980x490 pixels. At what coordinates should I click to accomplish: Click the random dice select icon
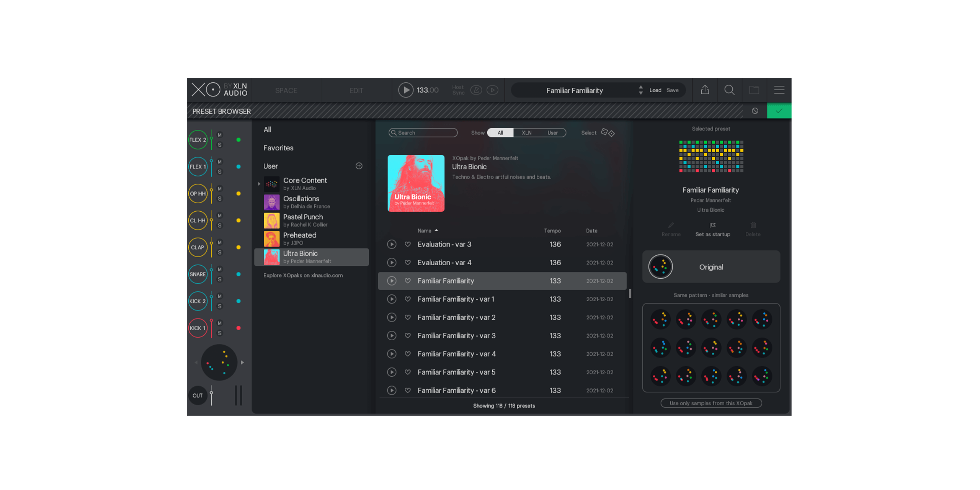click(608, 132)
